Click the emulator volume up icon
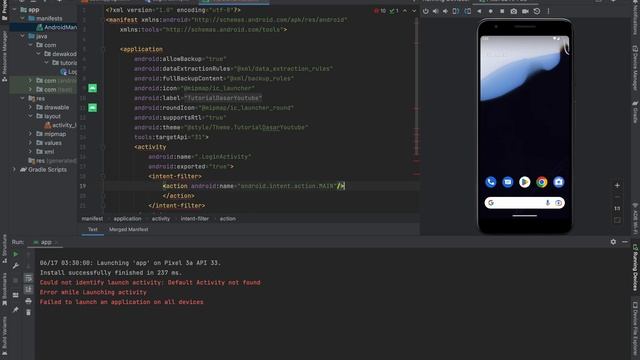The height and width of the screenshot is (360, 640). (x=436, y=11)
